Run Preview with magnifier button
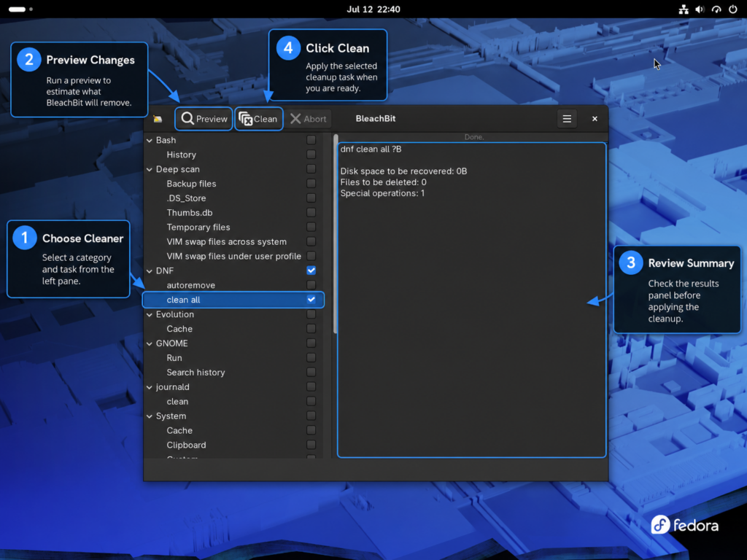The image size is (747, 560). pyautogui.click(x=204, y=119)
